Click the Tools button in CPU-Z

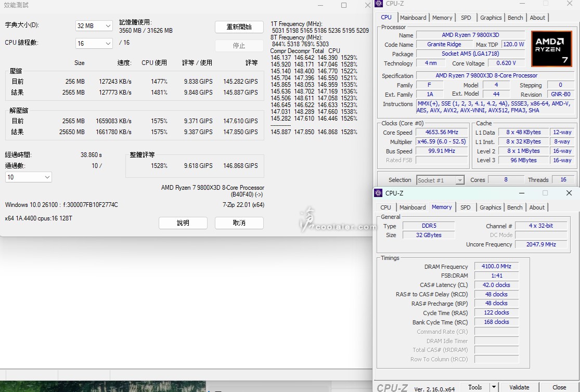(475, 387)
